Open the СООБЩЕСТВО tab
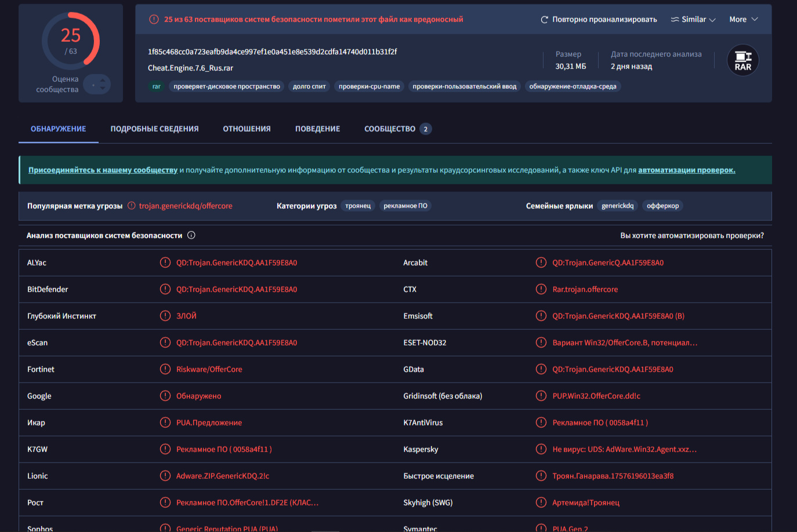Image resolution: width=797 pixels, height=532 pixels. 390,129
